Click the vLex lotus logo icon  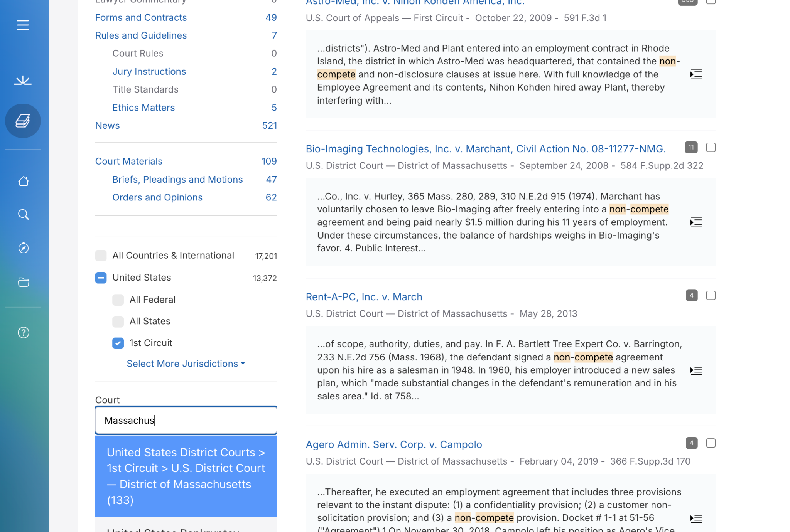click(x=23, y=80)
